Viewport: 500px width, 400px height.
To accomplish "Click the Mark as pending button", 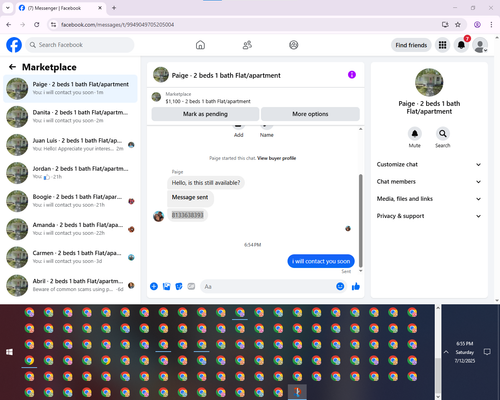I will coord(205,114).
